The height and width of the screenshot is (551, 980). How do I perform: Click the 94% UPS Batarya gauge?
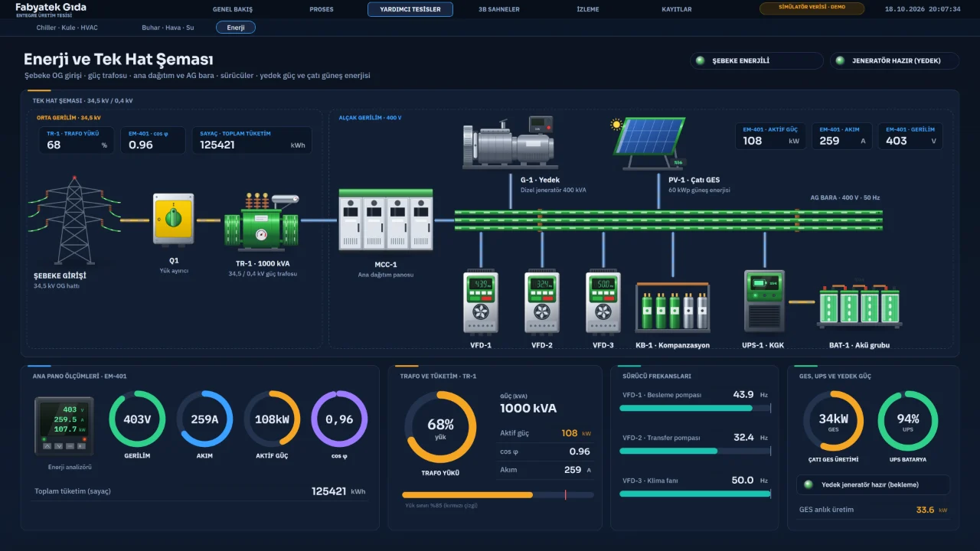pos(908,421)
